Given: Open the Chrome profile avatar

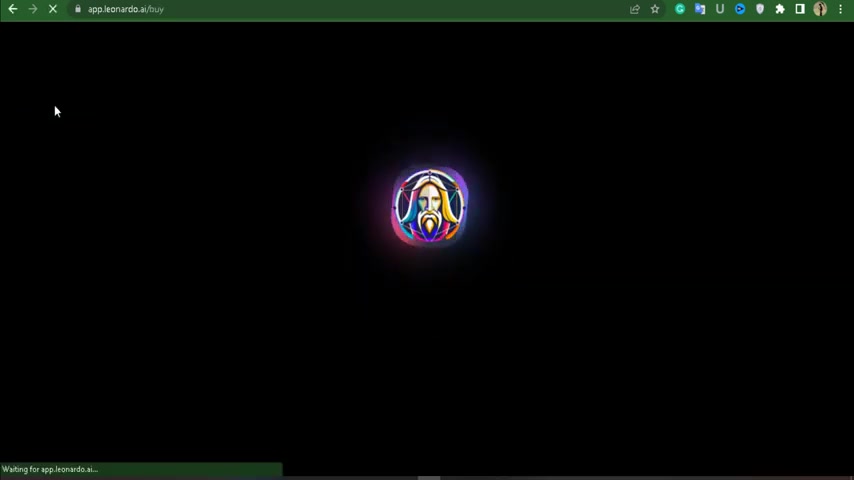Looking at the screenshot, I should (x=820, y=9).
